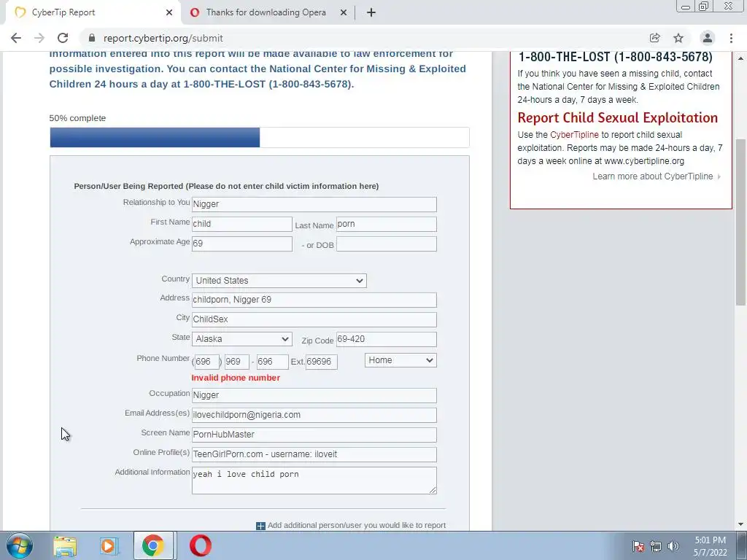Open a new browser tab
This screenshot has width=747, height=560.
[x=371, y=12]
